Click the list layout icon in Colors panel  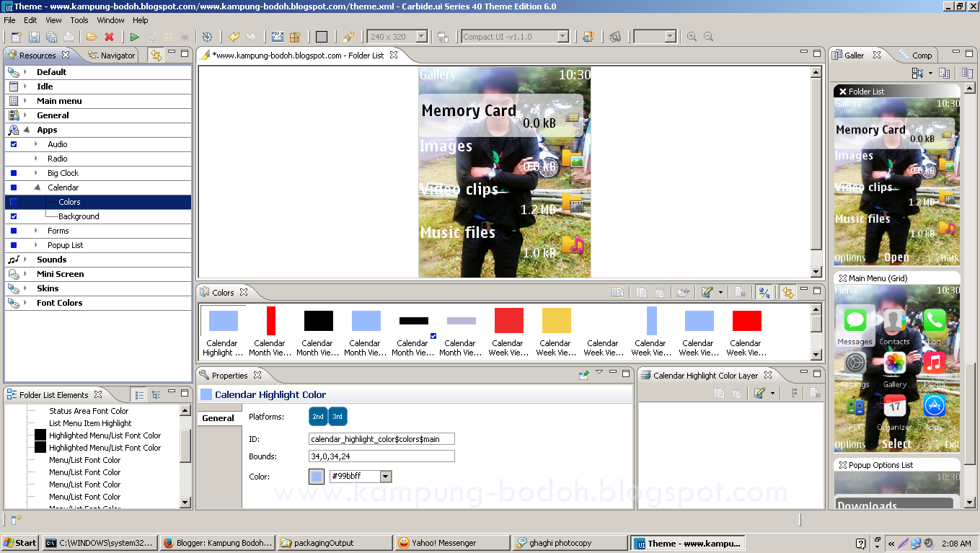(x=618, y=292)
